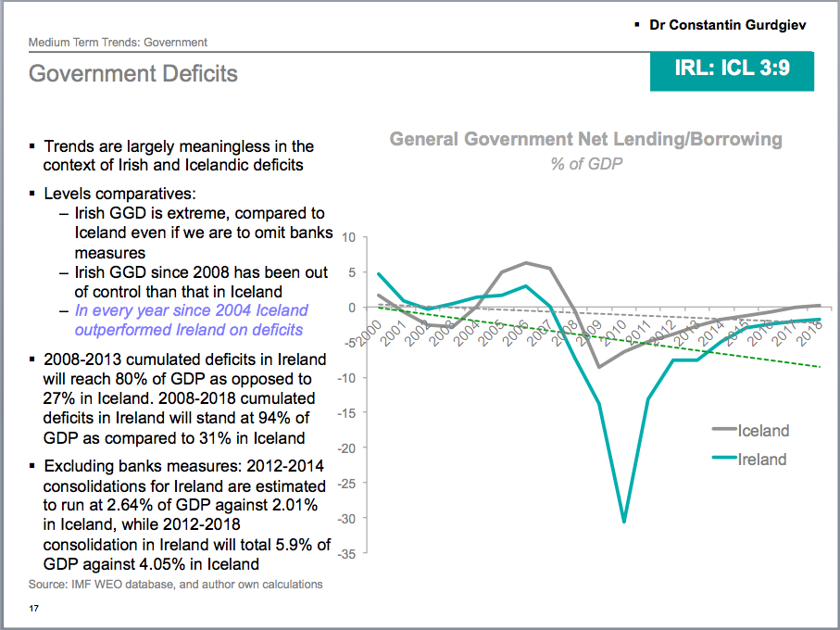The height and width of the screenshot is (630, 840).
Task: Click the Iceland legend entry
Action: 750,430
